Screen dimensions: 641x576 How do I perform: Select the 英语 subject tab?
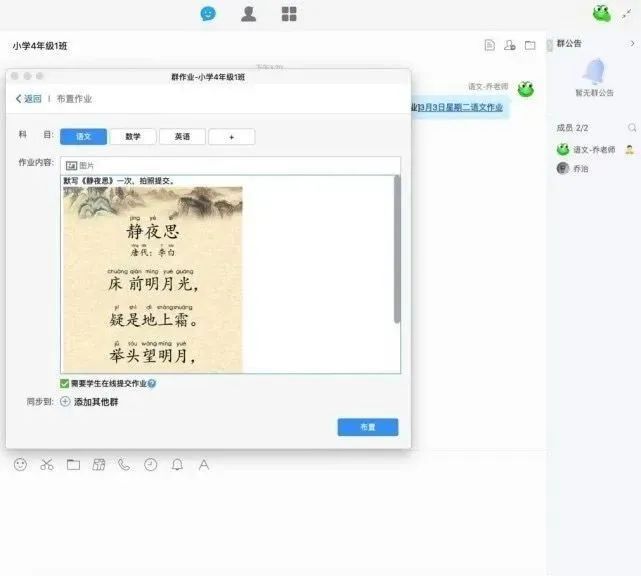tap(182, 137)
